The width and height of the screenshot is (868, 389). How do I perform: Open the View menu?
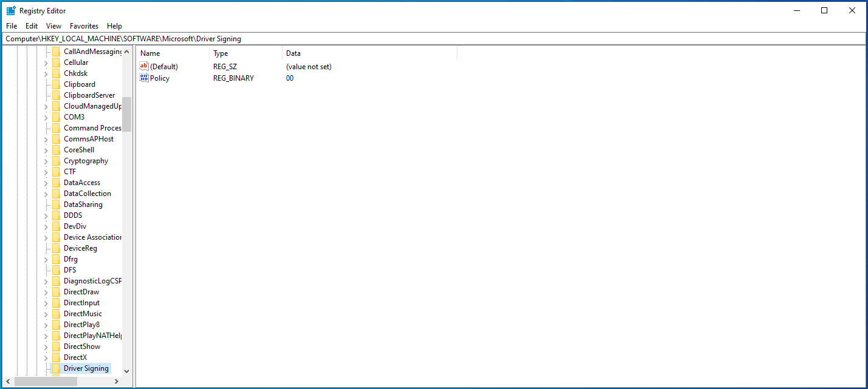(x=53, y=26)
